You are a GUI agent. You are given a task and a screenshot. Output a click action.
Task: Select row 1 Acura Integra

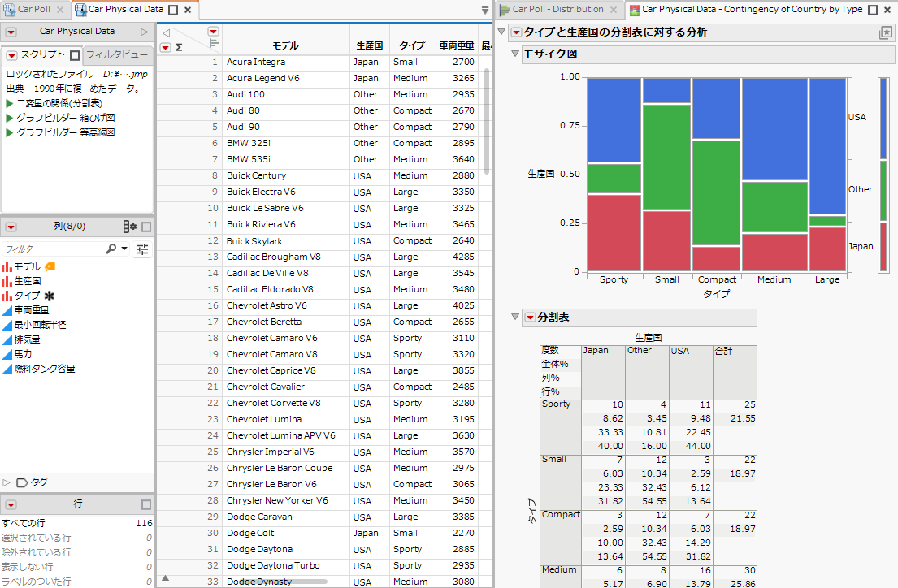click(215, 62)
